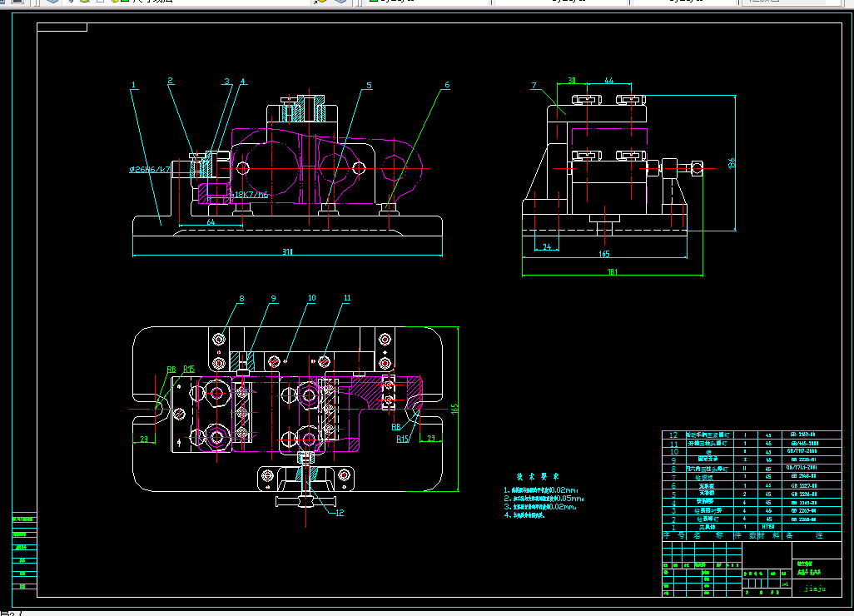Image resolution: width=854 pixels, height=616 pixels.
Task: Select the 30 dimension on side view
Action: [x=571, y=81]
